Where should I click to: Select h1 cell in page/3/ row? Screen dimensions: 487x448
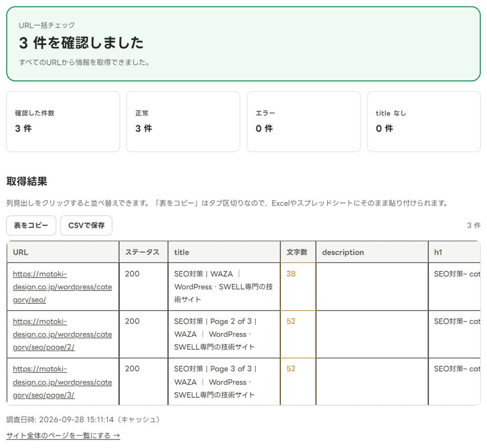point(454,382)
